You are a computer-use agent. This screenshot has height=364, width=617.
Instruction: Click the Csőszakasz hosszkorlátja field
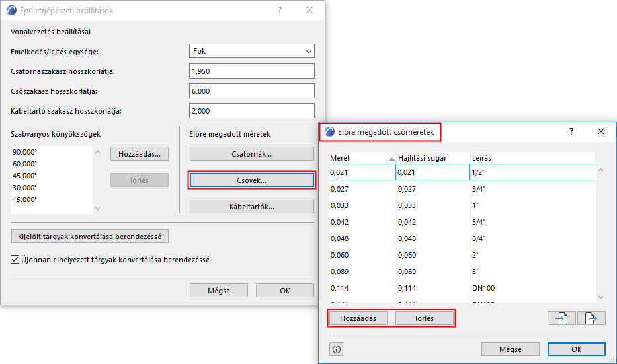(x=252, y=91)
